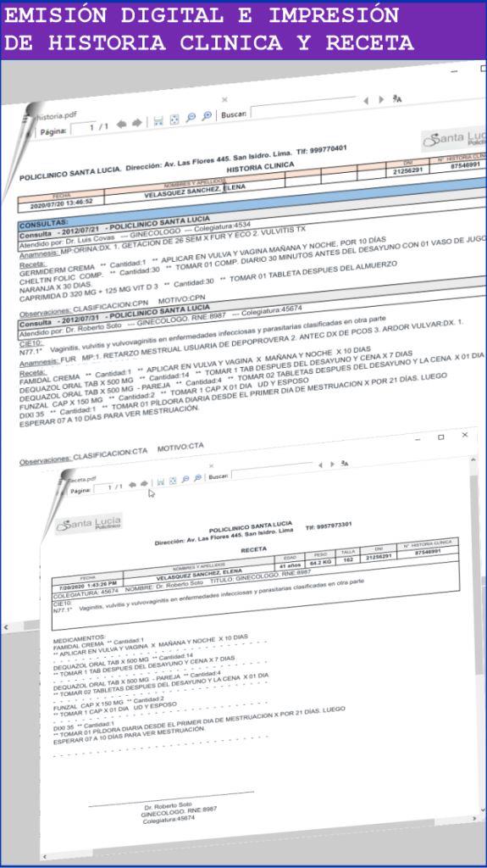487x868 pixels.
Task: Zoom in icon in Receta.pdf toolbar
Action: [x=197, y=478]
